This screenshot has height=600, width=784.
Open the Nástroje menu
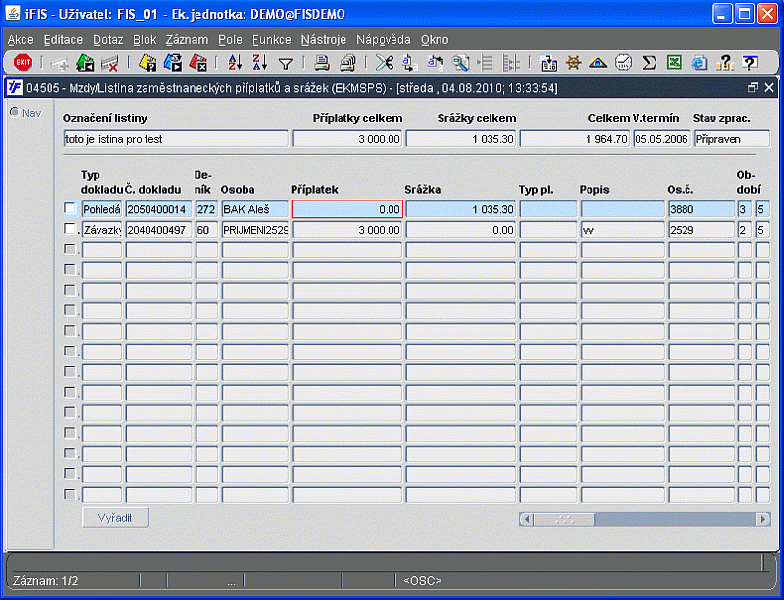tap(323, 39)
